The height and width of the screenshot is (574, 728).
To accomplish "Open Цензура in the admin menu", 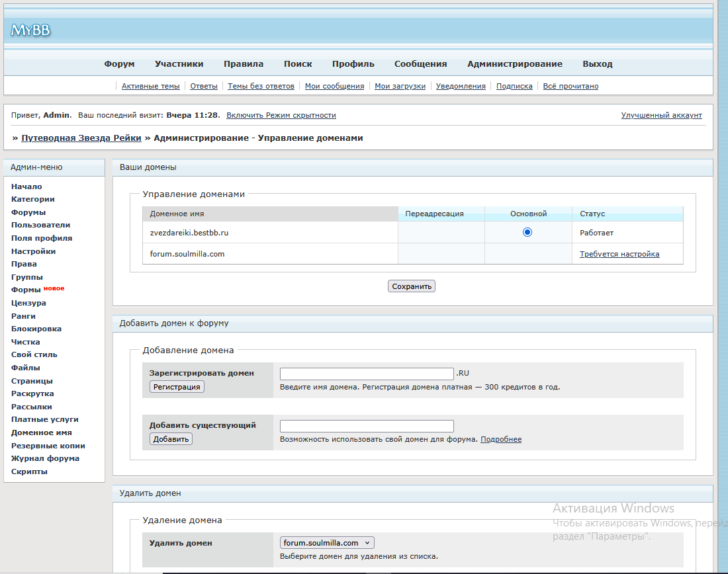I will [28, 303].
